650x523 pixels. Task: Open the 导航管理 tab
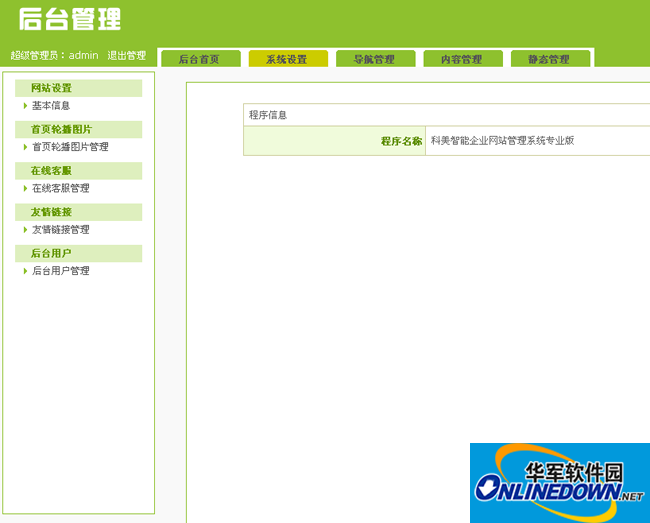click(x=376, y=59)
